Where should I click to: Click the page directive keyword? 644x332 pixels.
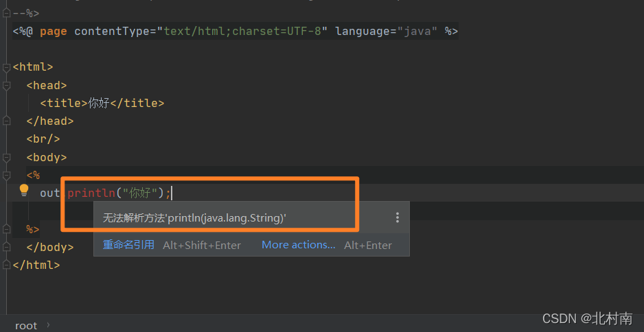pyautogui.click(x=54, y=31)
